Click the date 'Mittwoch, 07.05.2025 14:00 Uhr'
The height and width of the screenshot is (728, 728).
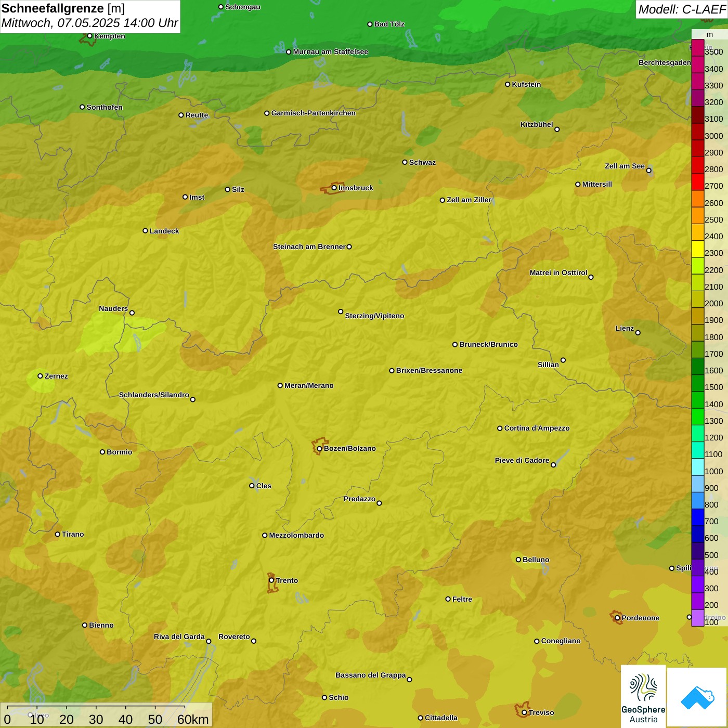point(89,23)
